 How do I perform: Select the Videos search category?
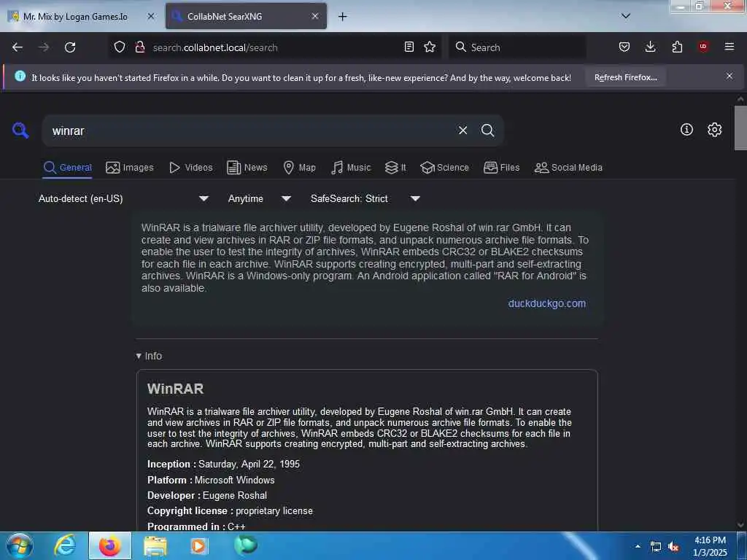pyautogui.click(x=191, y=168)
